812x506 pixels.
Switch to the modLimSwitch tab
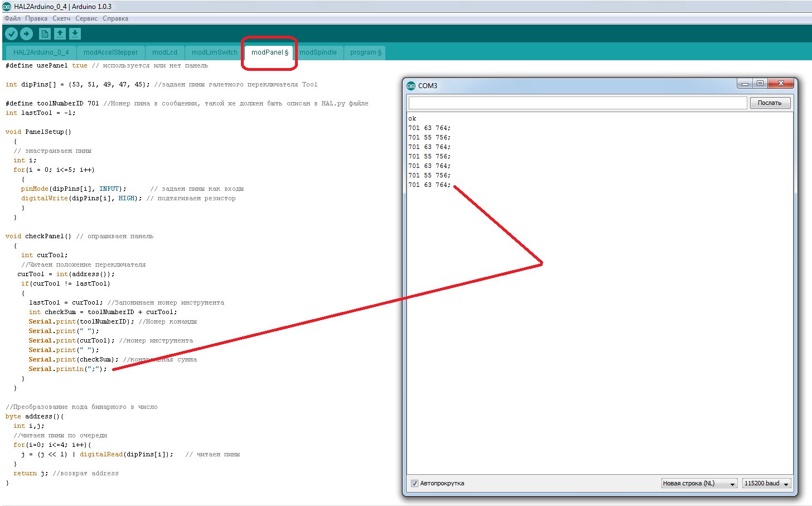[215, 52]
